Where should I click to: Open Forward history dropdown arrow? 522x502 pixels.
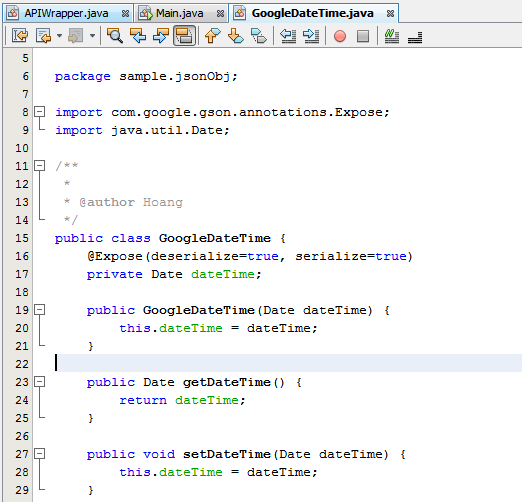coord(92,35)
